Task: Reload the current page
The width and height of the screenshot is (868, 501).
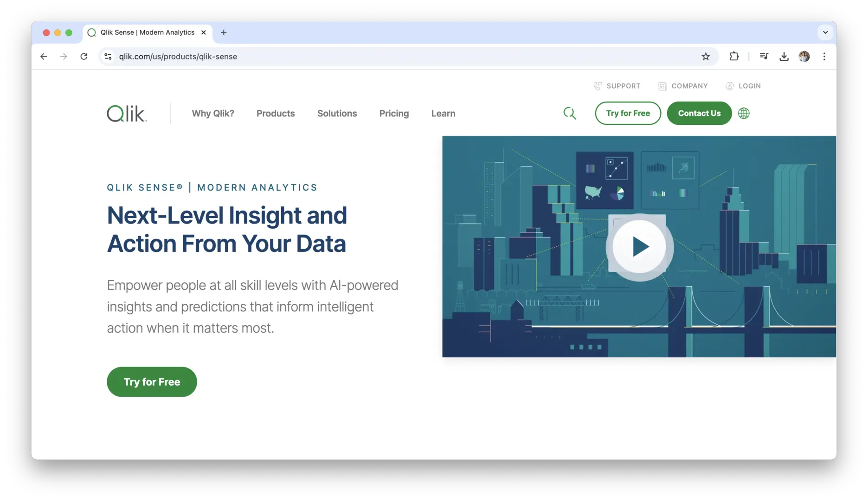Action: point(84,57)
